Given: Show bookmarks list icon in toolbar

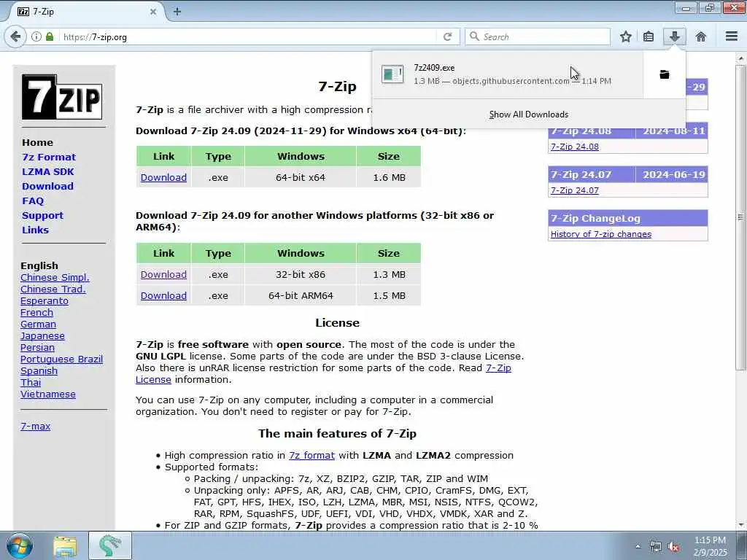Looking at the screenshot, I should pos(648,36).
